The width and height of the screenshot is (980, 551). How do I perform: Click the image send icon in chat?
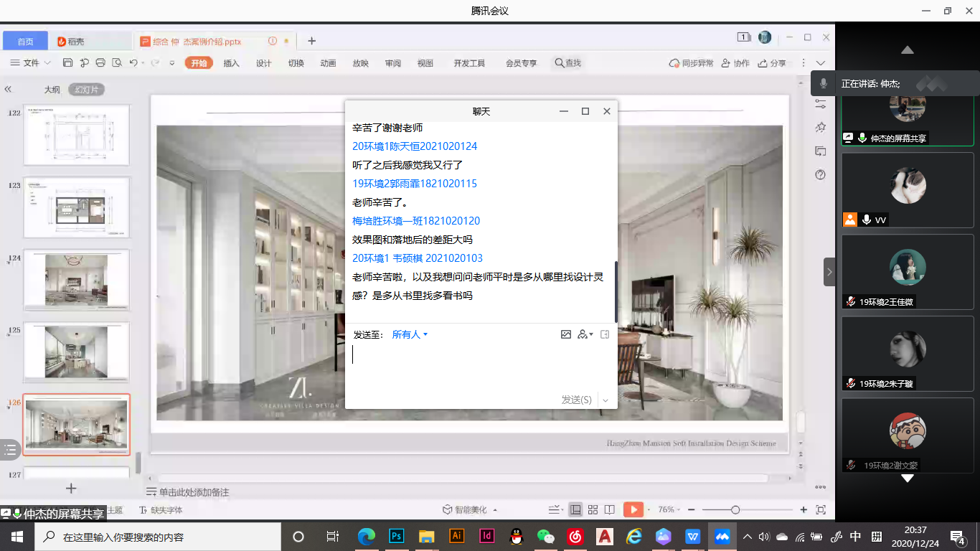pyautogui.click(x=566, y=334)
